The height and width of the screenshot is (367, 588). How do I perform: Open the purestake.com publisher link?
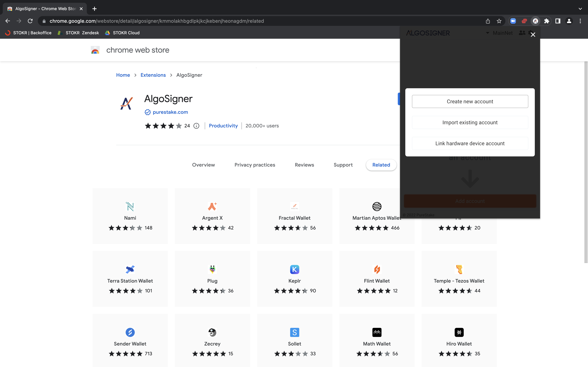point(170,112)
